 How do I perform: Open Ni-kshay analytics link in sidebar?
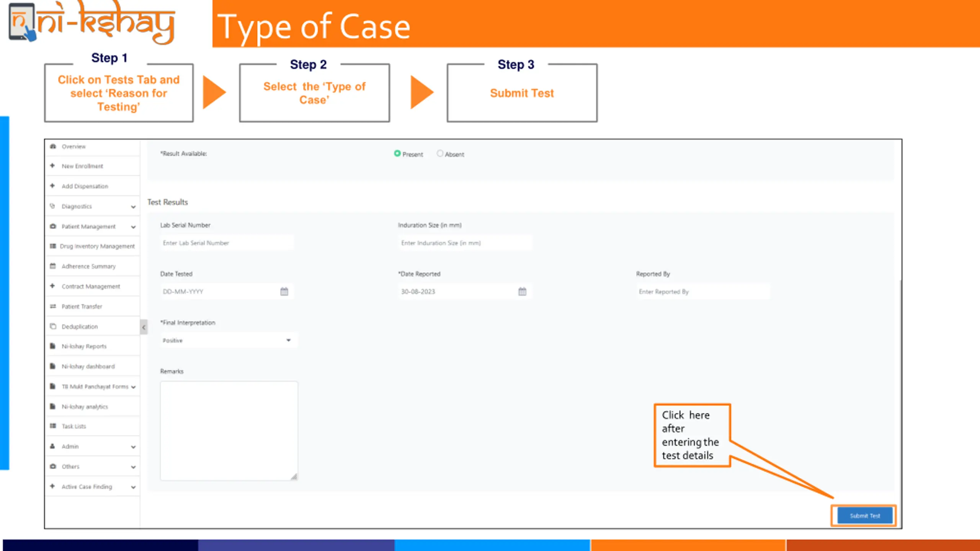(85, 406)
